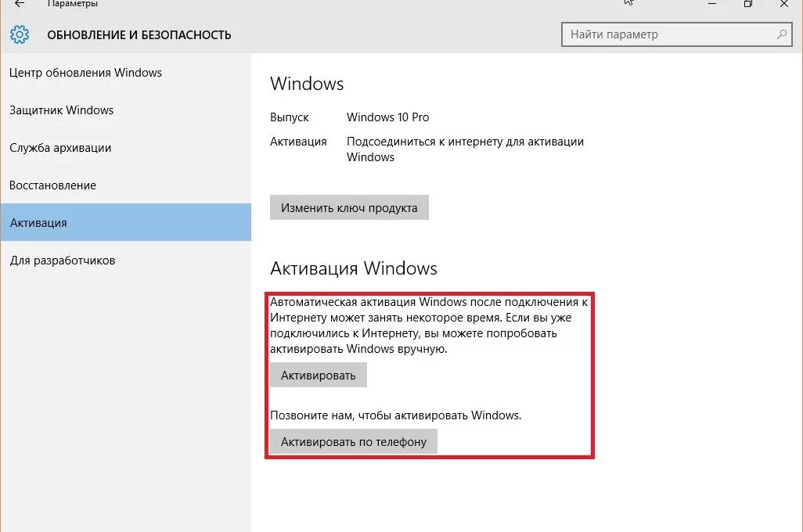Close the Параметры window
803x532 pixels.
pyautogui.click(x=784, y=4)
